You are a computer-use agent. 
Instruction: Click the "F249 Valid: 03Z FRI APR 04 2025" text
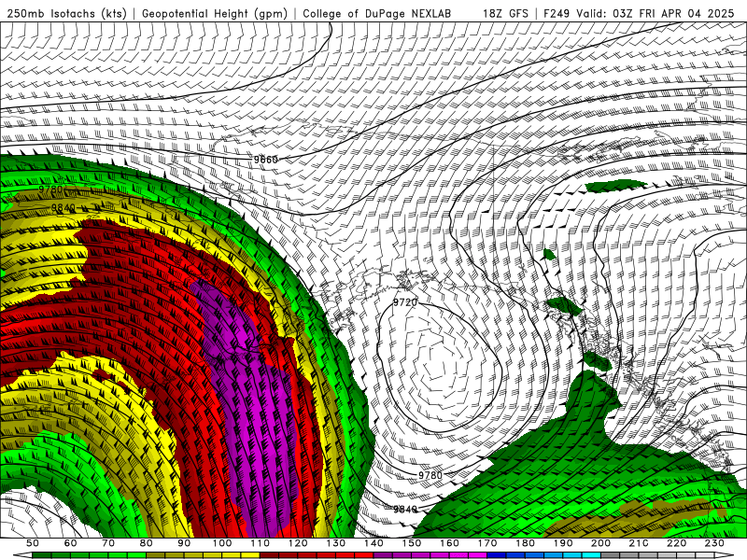pos(640,13)
